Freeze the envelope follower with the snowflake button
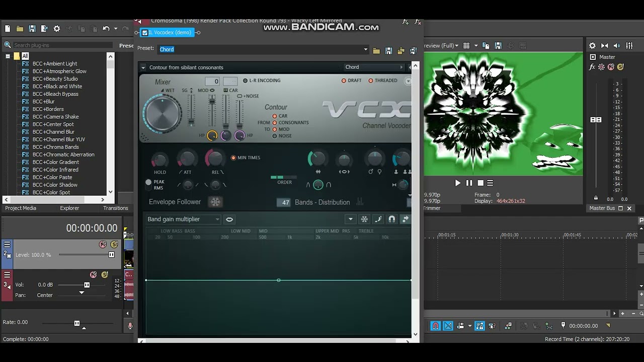 215,202
